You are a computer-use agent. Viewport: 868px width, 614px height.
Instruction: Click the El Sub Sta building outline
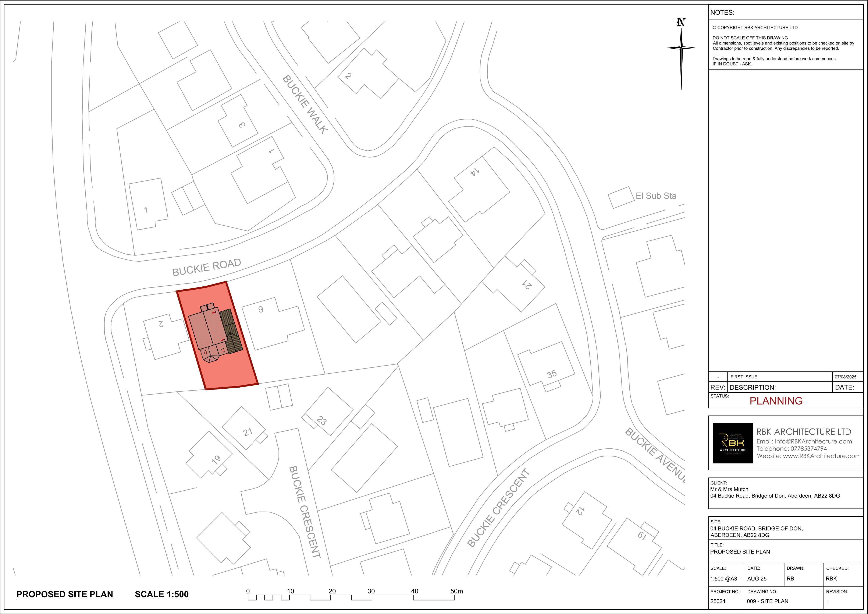point(621,197)
